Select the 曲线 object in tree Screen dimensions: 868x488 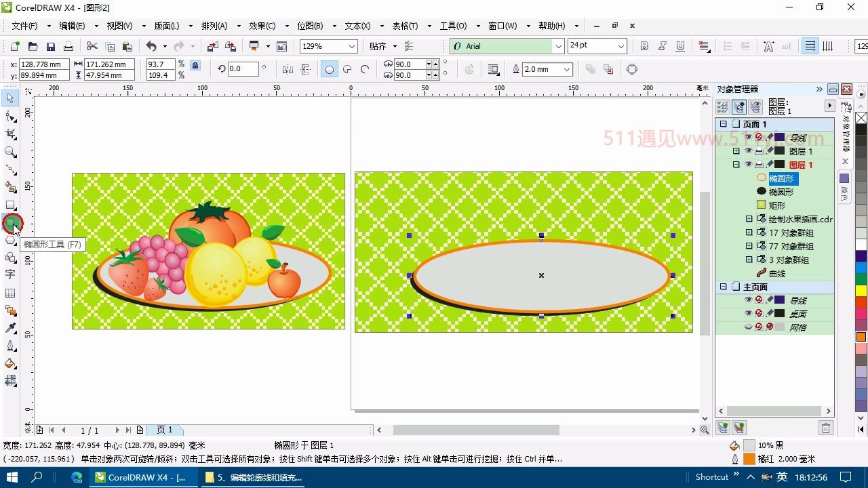point(777,273)
